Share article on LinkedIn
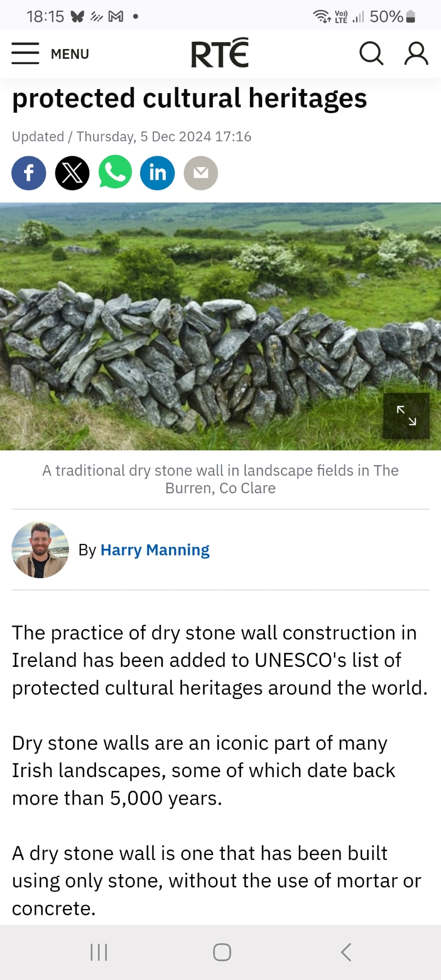 [157, 173]
